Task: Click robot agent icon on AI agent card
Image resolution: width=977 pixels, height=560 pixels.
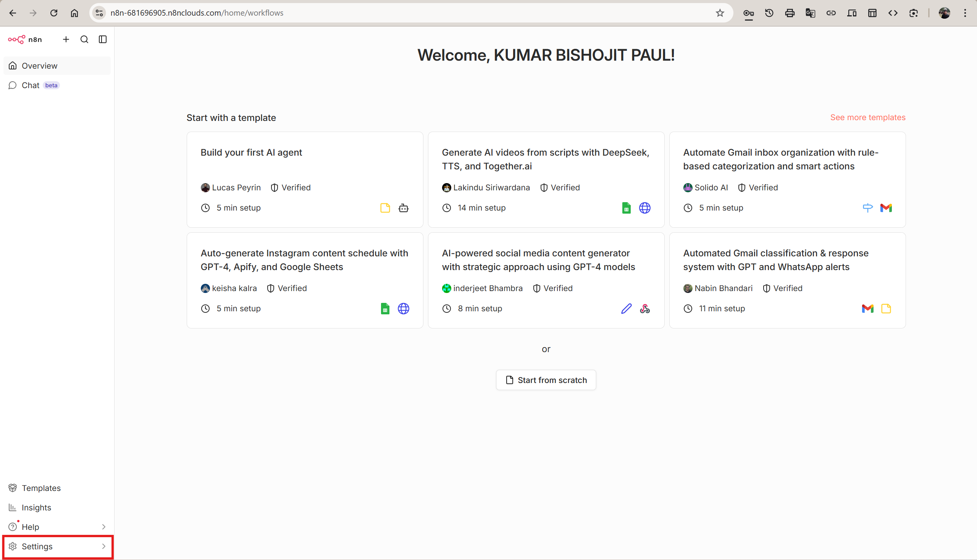Action: click(x=404, y=208)
